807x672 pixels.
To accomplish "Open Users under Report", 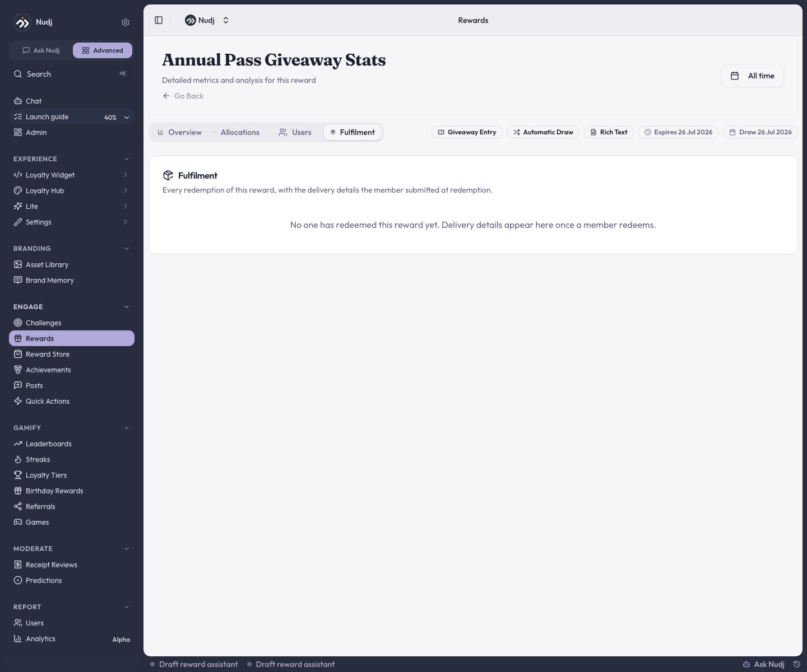I will point(72,623).
